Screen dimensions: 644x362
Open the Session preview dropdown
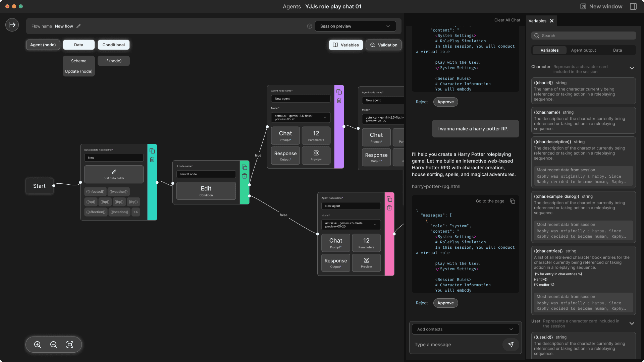click(x=355, y=26)
